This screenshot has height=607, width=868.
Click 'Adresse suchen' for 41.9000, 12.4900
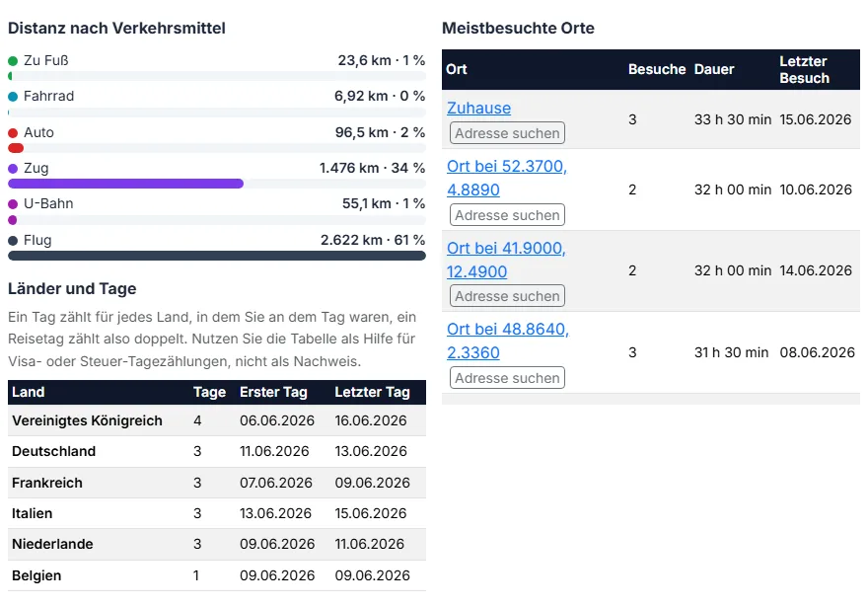coord(507,296)
